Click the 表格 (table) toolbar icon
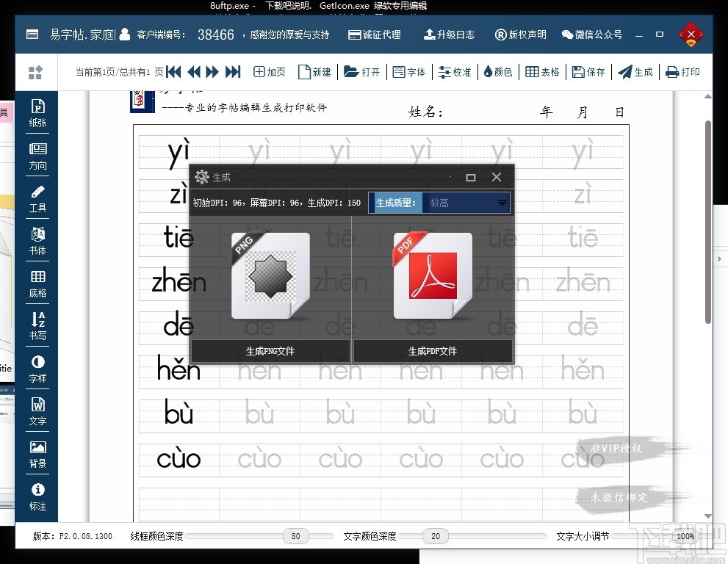728x564 pixels. (x=542, y=72)
